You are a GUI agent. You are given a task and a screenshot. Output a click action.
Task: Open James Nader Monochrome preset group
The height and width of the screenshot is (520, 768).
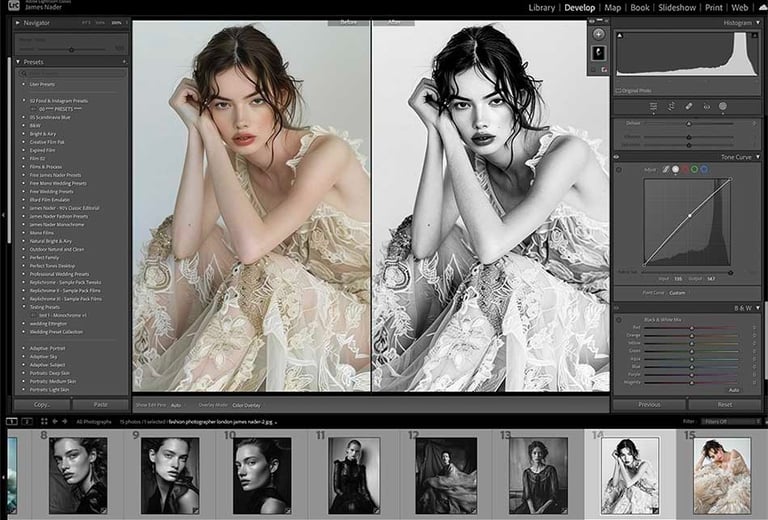pyautogui.click(x=57, y=224)
